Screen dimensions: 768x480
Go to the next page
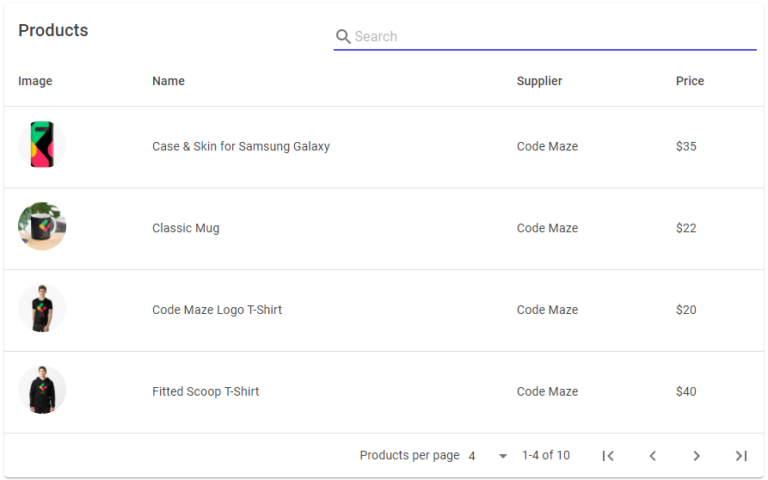click(x=697, y=456)
